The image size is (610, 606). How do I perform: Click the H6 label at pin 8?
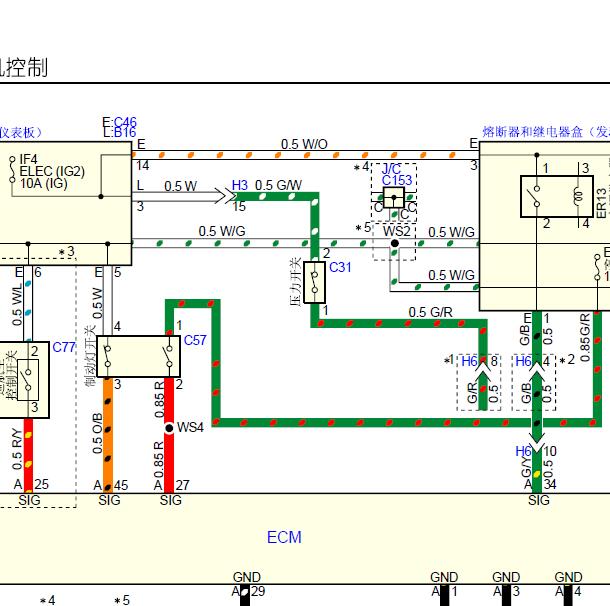pyautogui.click(x=469, y=361)
